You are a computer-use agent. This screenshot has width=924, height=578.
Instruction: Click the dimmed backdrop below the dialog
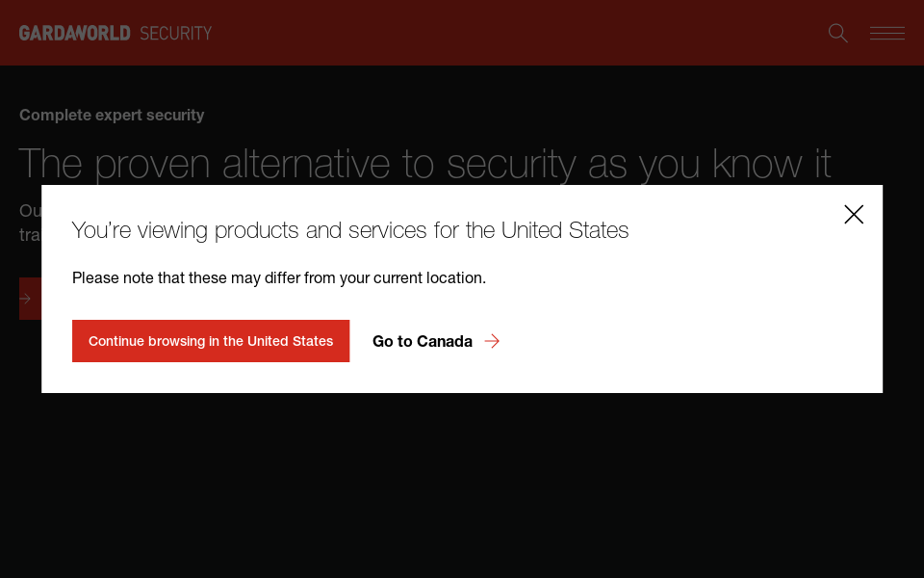(x=462, y=482)
